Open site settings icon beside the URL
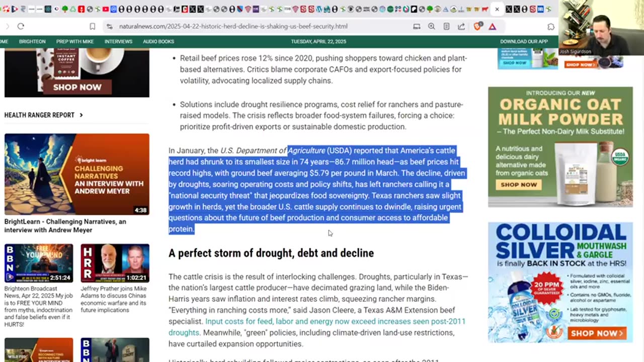This screenshot has width=644, height=362. pyautogui.click(x=109, y=27)
